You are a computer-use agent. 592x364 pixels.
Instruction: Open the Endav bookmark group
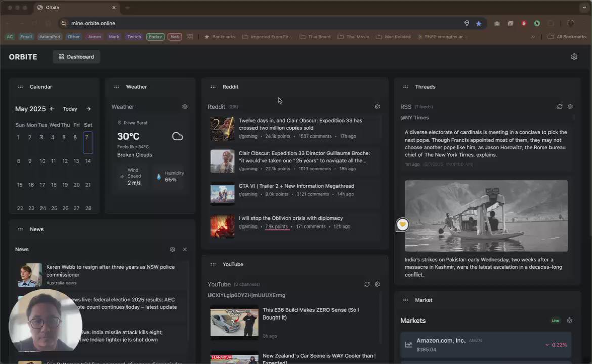pyautogui.click(x=155, y=37)
